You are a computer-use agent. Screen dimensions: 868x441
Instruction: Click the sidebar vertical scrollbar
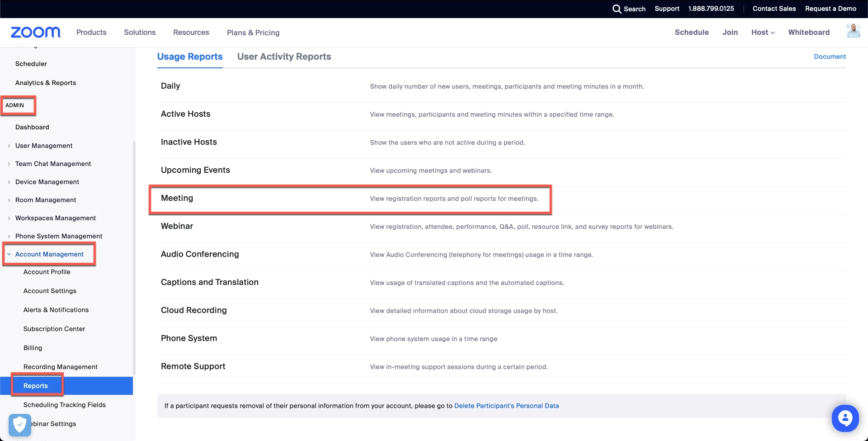click(134, 258)
